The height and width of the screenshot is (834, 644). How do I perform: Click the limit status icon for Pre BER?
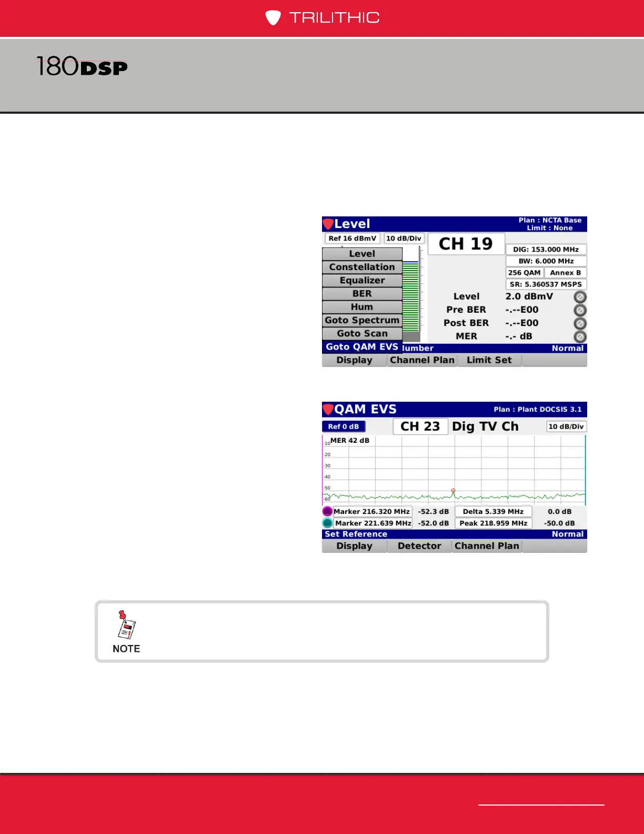pyautogui.click(x=580, y=310)
